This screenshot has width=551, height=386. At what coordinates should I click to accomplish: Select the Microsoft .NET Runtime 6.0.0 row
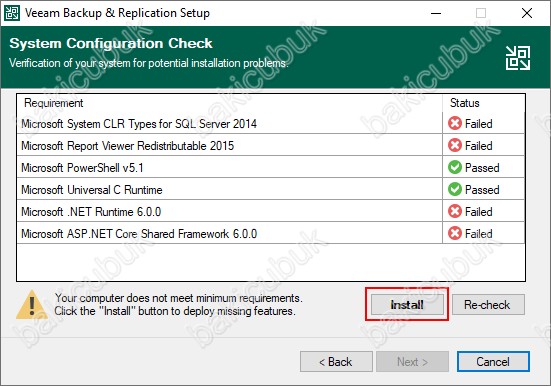pyautogui.click(x=271, y=211)
